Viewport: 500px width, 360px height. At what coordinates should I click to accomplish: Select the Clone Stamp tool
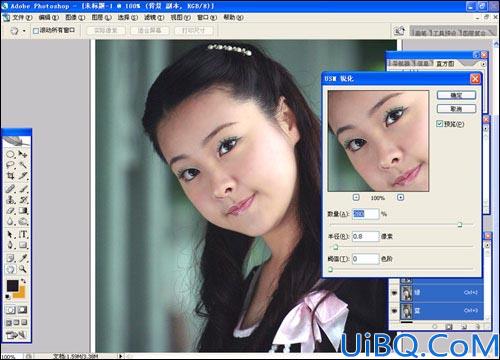tap(11, 200)
